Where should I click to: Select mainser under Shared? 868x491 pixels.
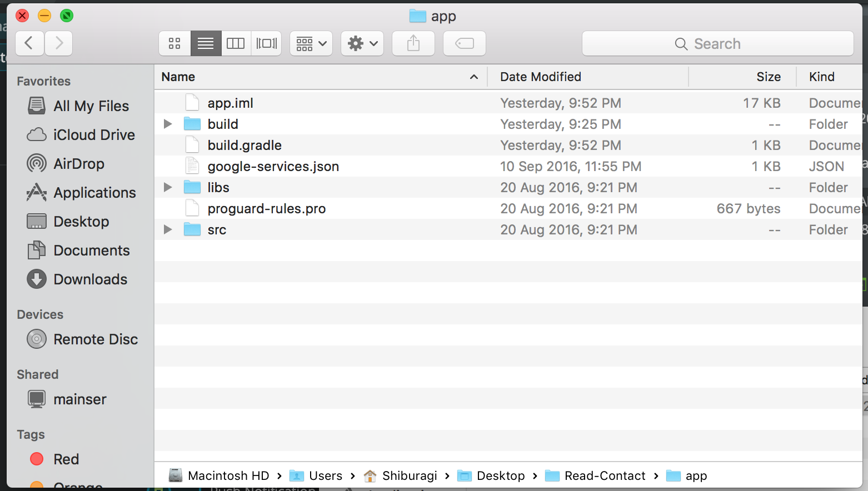click(x=67, y=399)
